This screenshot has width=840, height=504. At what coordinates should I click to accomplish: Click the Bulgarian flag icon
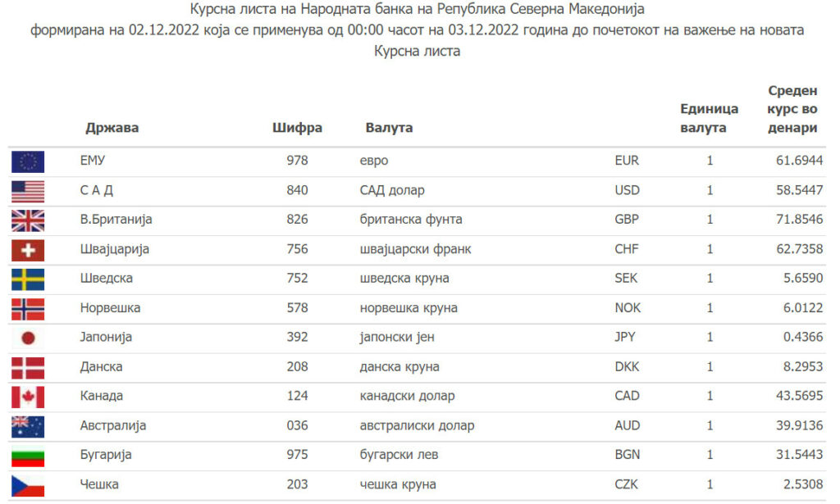coord(28,457)
